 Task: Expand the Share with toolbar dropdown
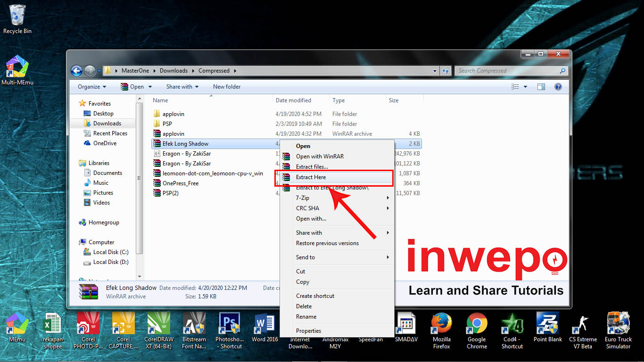click(x=182, y=87)
